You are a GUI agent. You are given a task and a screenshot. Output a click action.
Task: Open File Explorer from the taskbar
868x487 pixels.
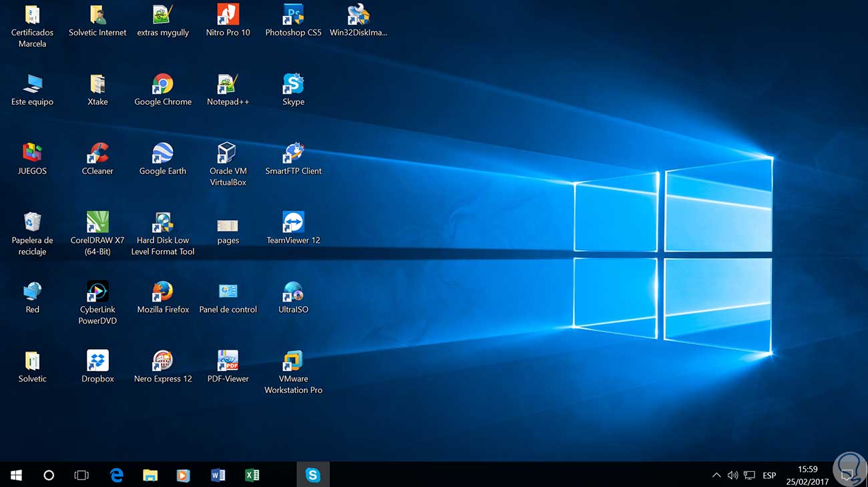click(150, 475)
